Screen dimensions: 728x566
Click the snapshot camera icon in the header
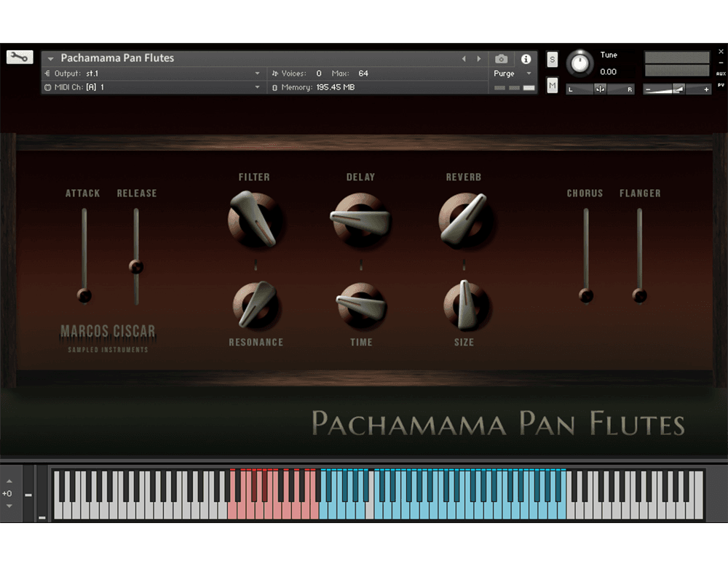[501, 59]
